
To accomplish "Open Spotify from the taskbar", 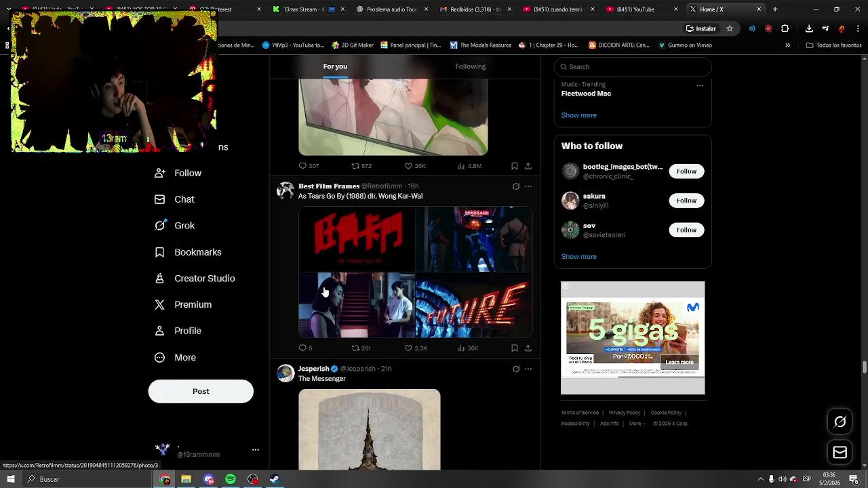I will click(231, 479).
